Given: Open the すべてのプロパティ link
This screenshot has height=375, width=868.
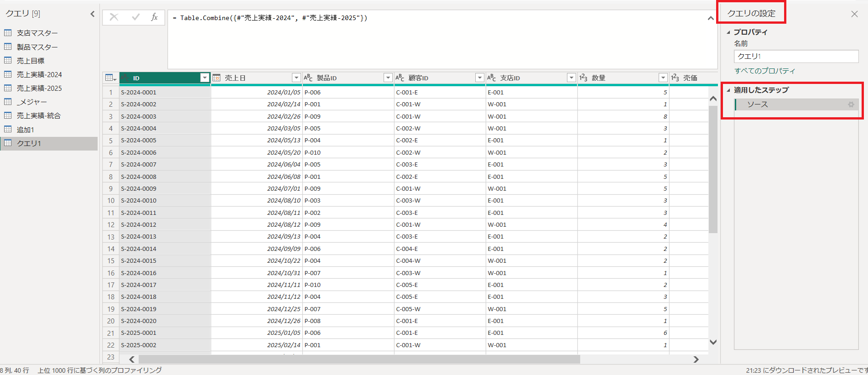Looking at the screenshot, I should pos(764,71).
